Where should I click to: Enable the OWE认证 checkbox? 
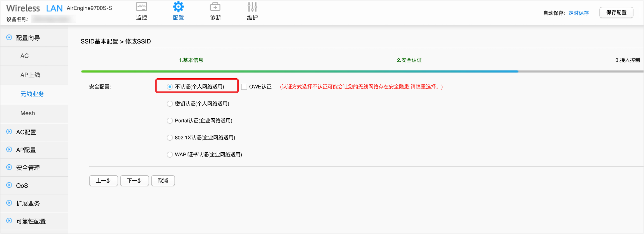244,87
